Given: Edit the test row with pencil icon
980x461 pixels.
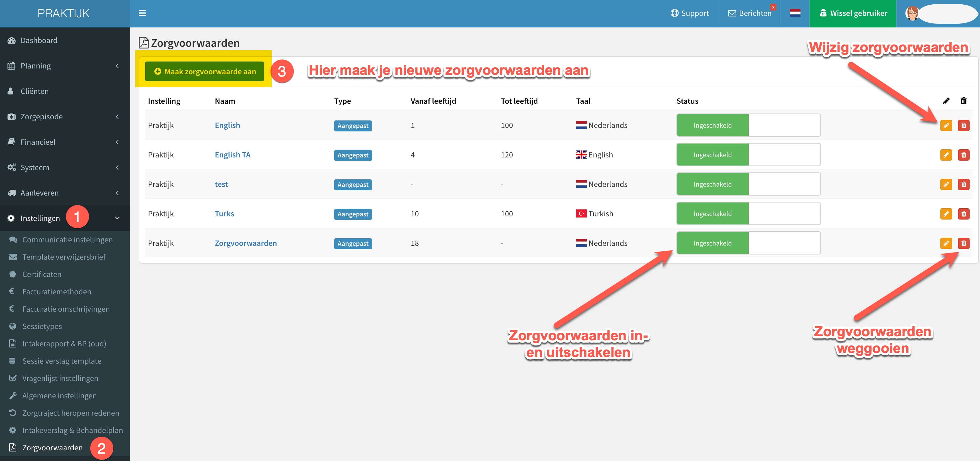Looking at the screenshot, I should [946, 184].
